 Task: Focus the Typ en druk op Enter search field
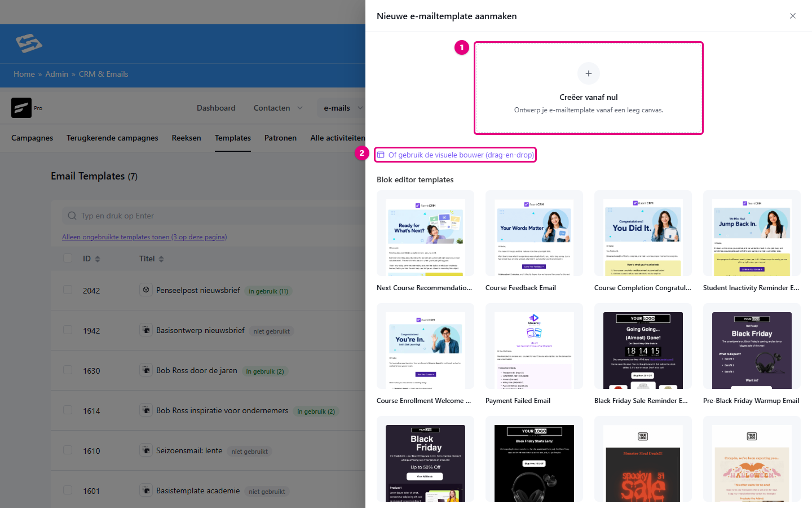click(214, 216)
